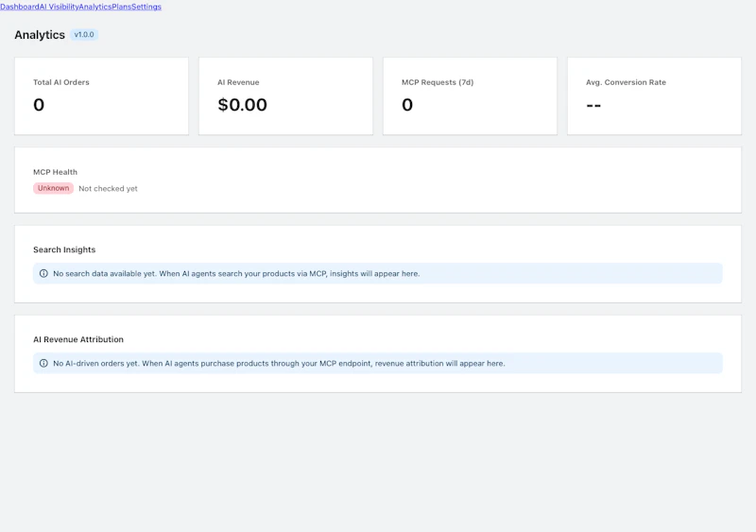The image size is (756, 532).
Task: Open the Dashboard nav link
Action: point(20,7)
